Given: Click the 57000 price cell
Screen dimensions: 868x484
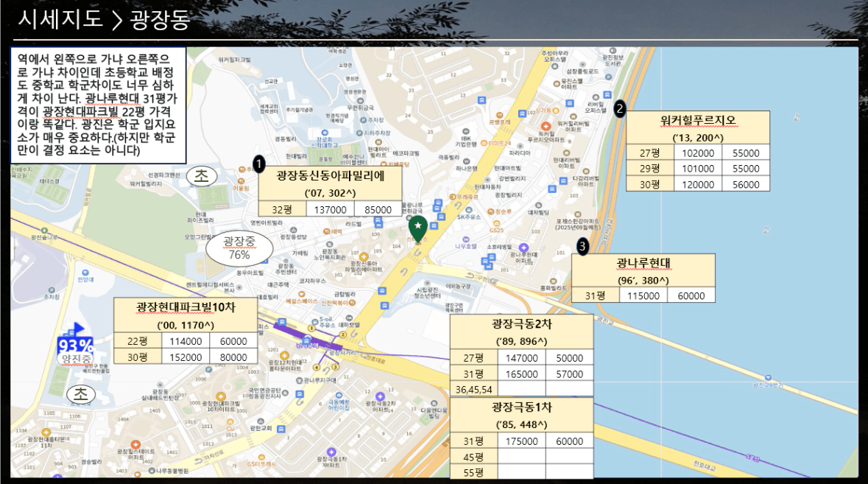Looking at the screenshot, I should [570, 373].
